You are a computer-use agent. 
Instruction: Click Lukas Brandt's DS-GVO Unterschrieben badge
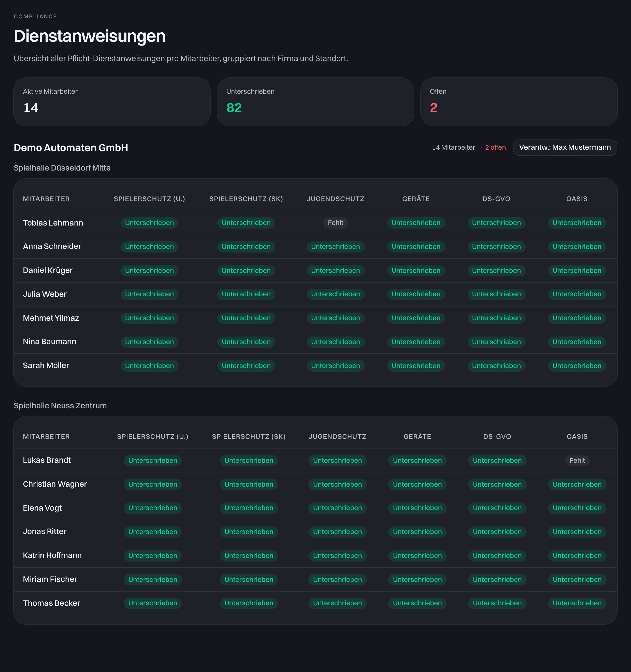click(497, 460)
